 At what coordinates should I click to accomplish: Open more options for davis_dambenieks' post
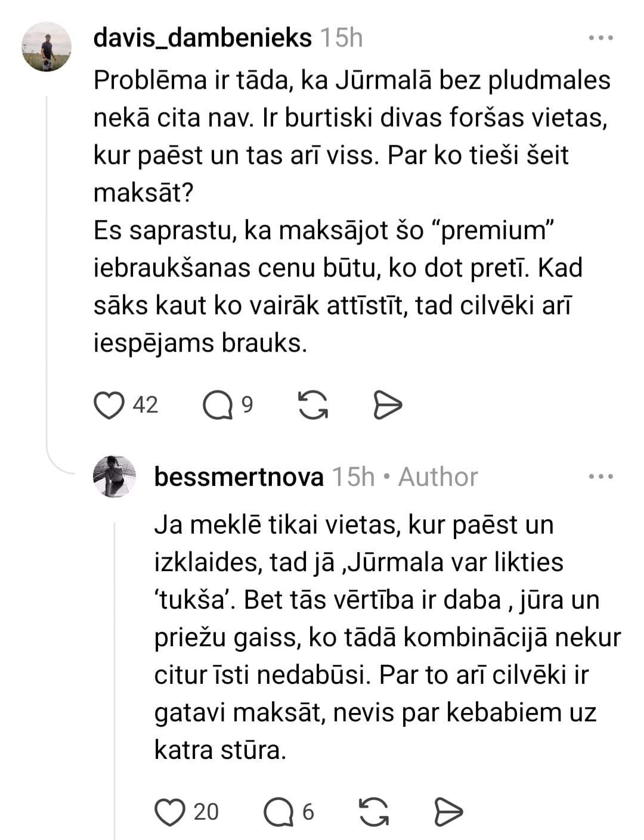600,39
